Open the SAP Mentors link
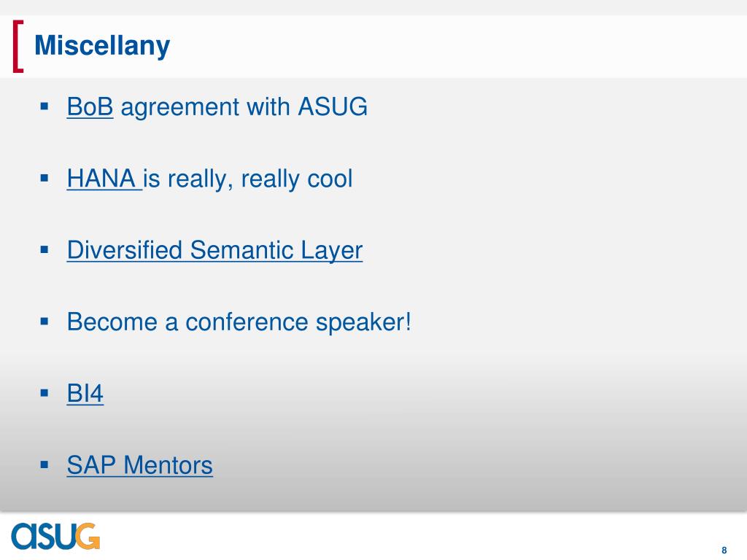 tap(139, 465)
